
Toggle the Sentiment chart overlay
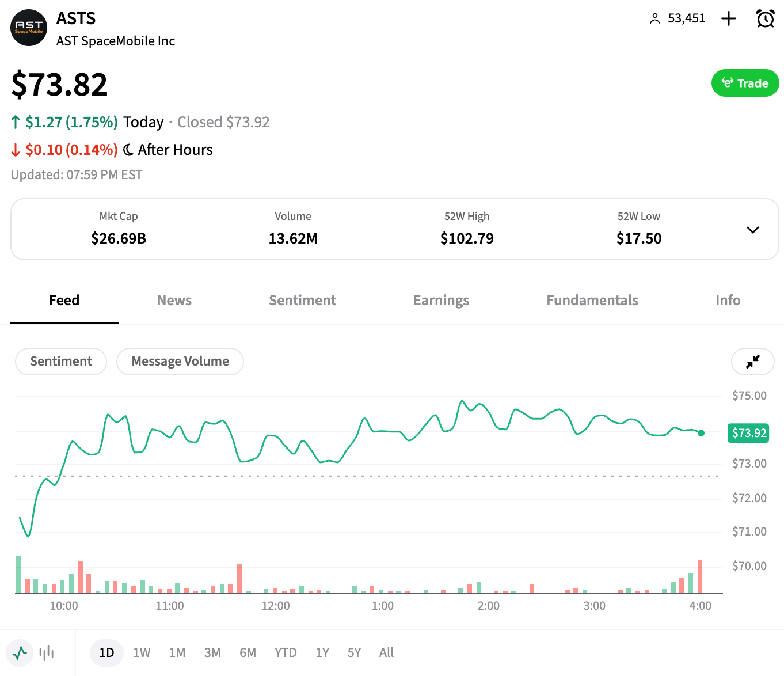61,362
